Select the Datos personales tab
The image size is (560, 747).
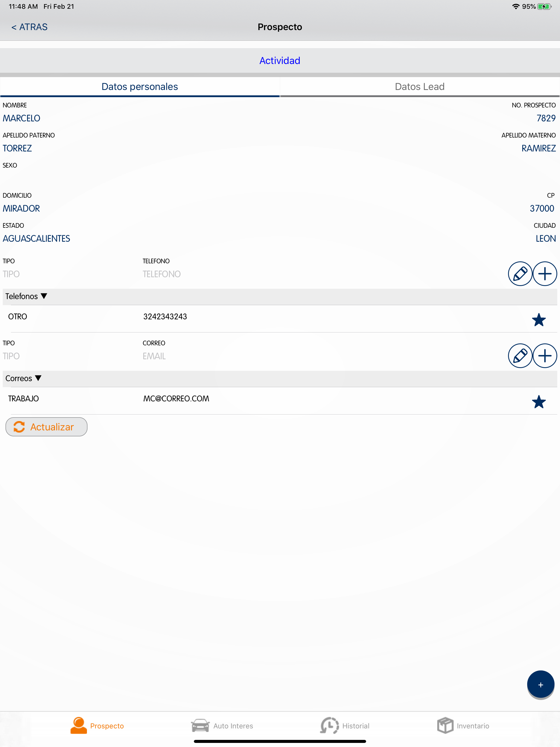140,87
